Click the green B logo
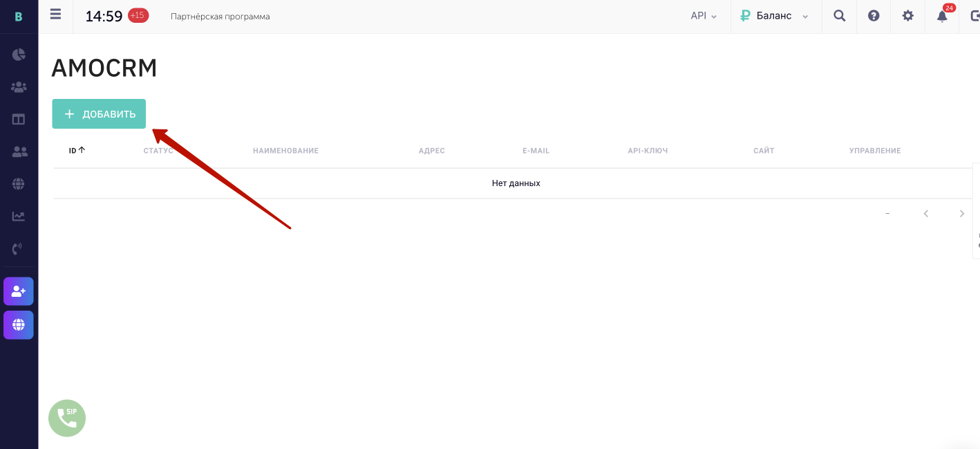 19,17
